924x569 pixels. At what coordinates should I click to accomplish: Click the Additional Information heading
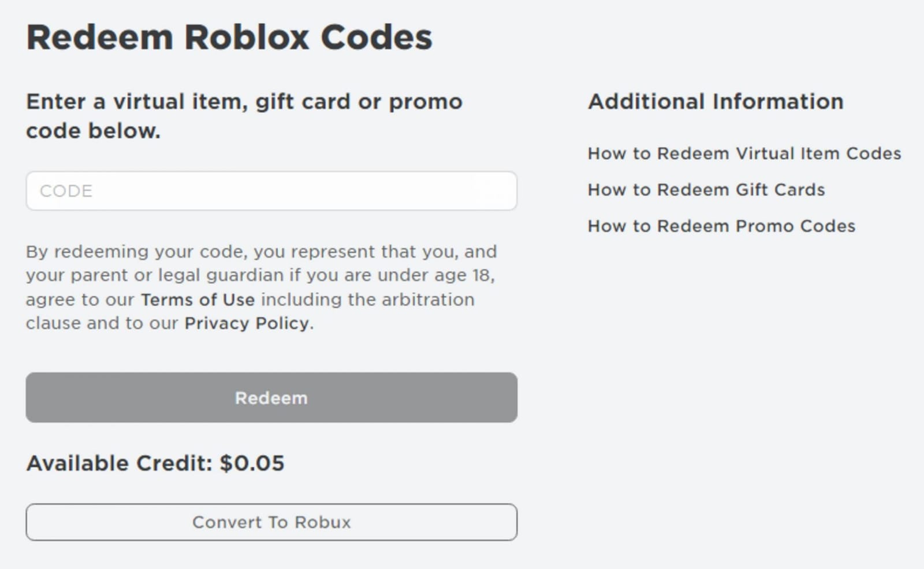tap(716, 101)
